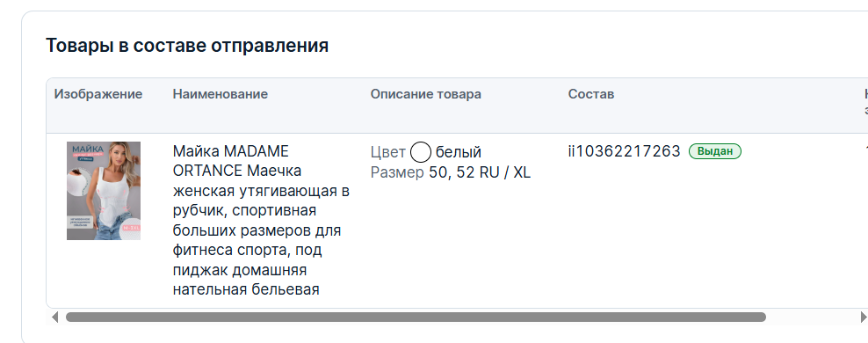Select item ID ii10362217263

pyautogui.click(x=624, y=151)
